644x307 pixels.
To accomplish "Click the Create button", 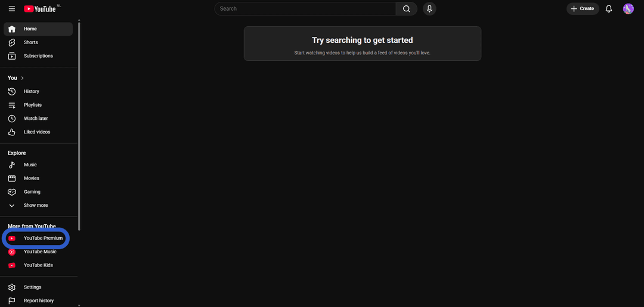I will [x=583, y=8].
